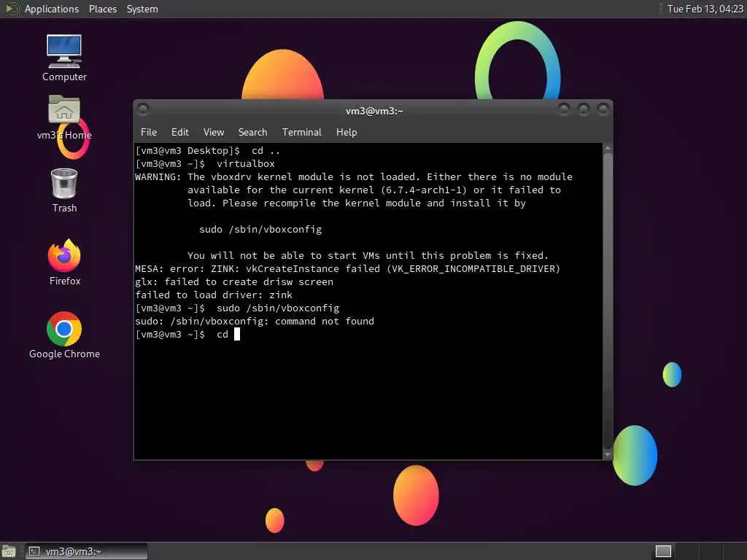
Task: Click the '[vm3@vm3 Desktop]$ cd ..' line
Action: coord(208,150)
